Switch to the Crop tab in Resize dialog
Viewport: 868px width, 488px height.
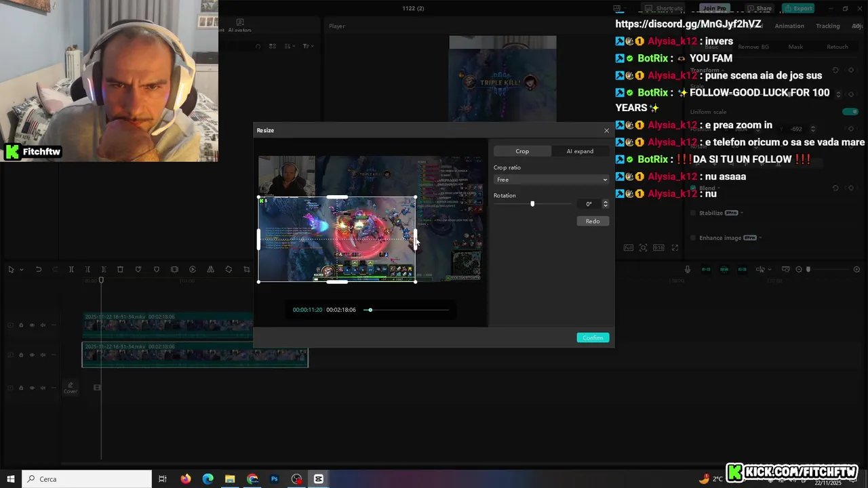522,151
